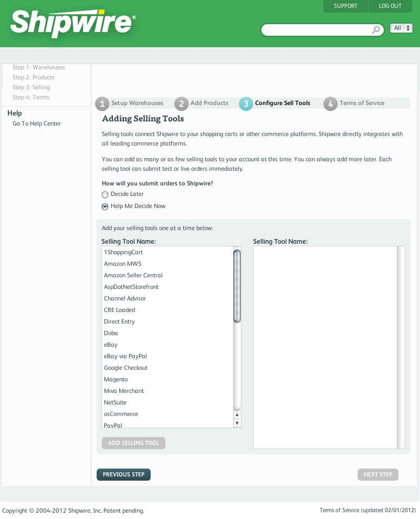Click the Shipwire logo

pyautogui.click(x=71, y=22)
